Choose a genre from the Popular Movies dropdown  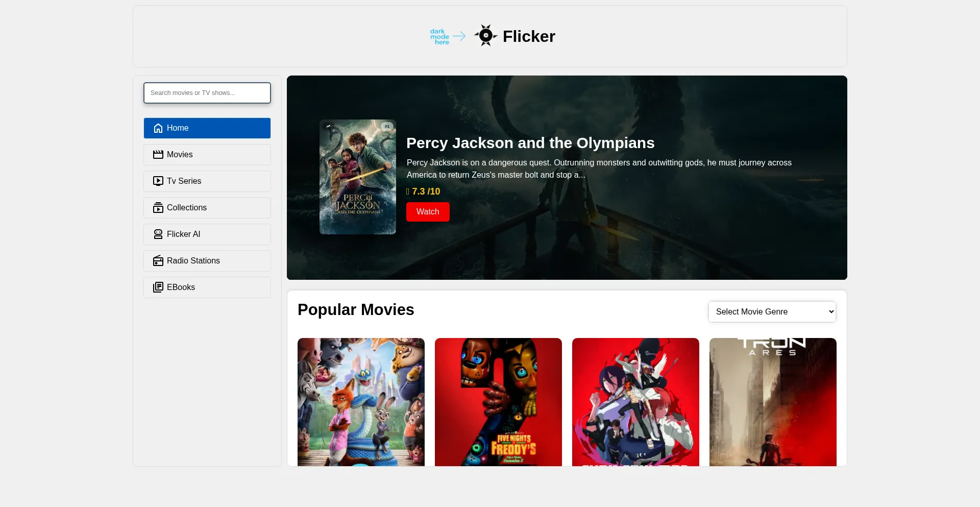click(771, 311)
